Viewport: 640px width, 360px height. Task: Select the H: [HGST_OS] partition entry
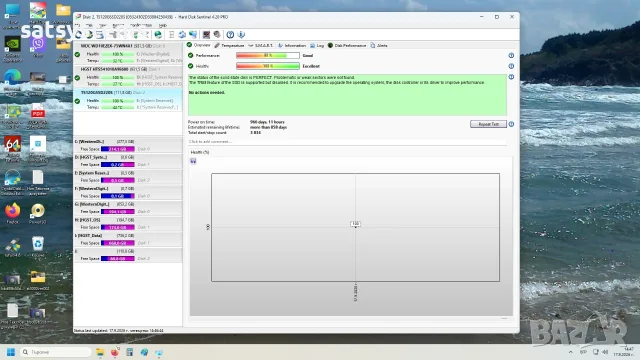(128, 224)
